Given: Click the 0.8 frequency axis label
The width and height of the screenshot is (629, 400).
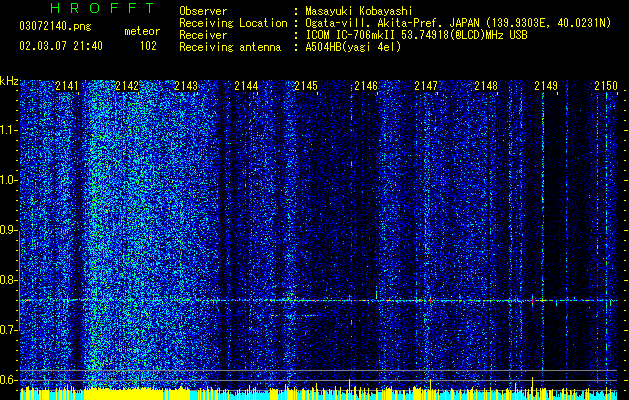Looking at the screenshot, I should tap(9, 280).
